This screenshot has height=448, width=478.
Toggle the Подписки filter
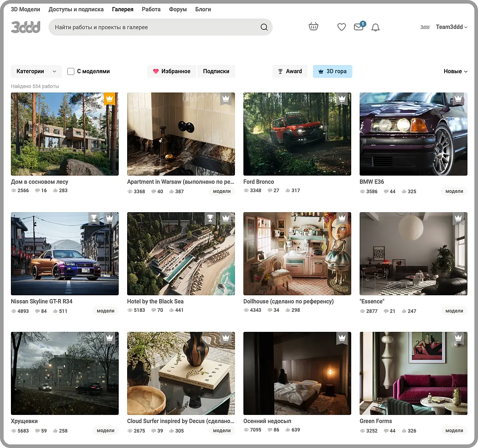pos(216,71)
